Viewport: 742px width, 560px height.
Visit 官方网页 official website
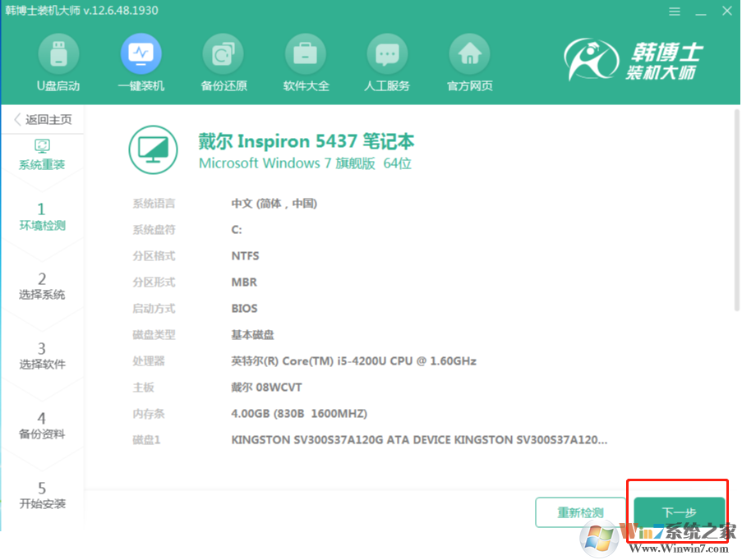pos(469,62)
